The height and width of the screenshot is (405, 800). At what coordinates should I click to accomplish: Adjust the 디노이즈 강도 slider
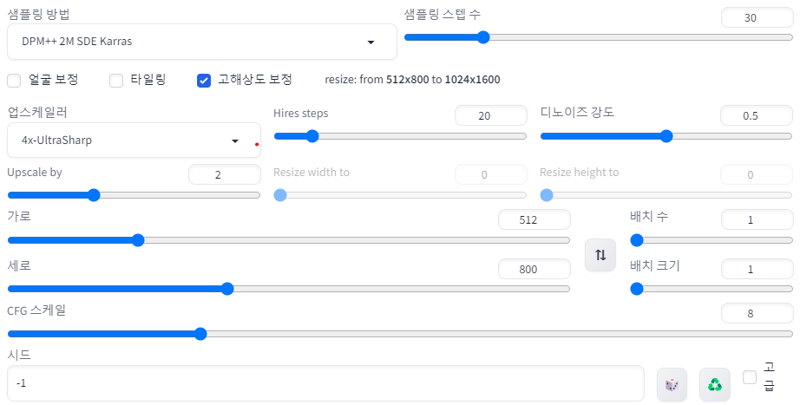(666, 136)
